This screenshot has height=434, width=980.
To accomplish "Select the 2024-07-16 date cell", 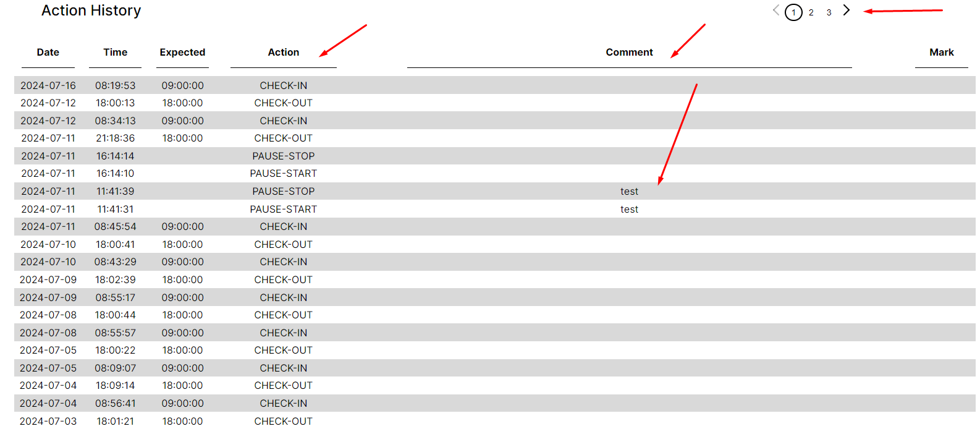I will coord(48,85).
